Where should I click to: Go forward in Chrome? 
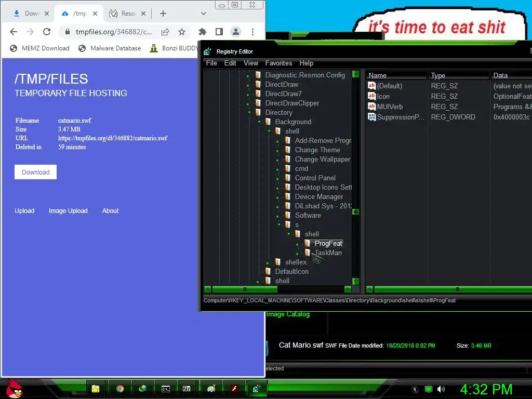coord(30,32)
